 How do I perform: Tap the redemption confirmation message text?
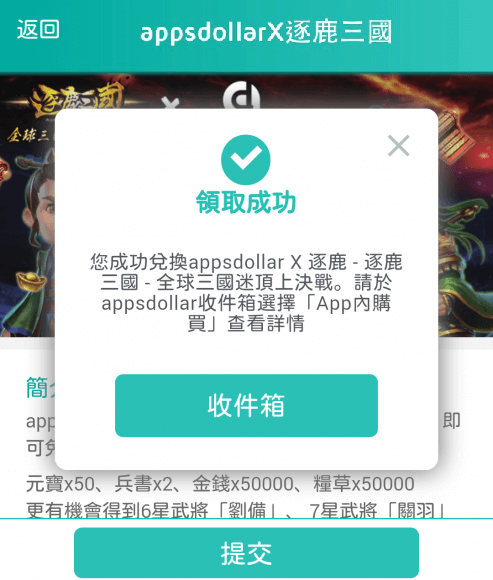[x=246, y=293]
